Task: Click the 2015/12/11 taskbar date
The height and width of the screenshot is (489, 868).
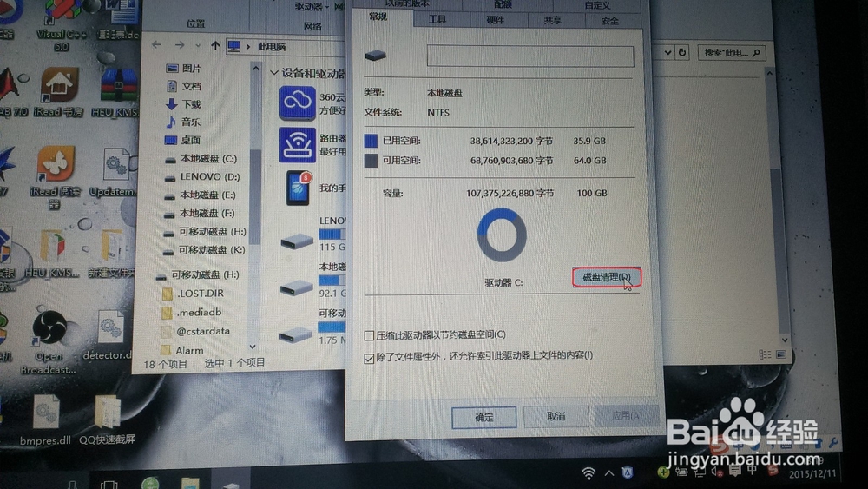Action: pyautogui.click(x=812, y=474)
